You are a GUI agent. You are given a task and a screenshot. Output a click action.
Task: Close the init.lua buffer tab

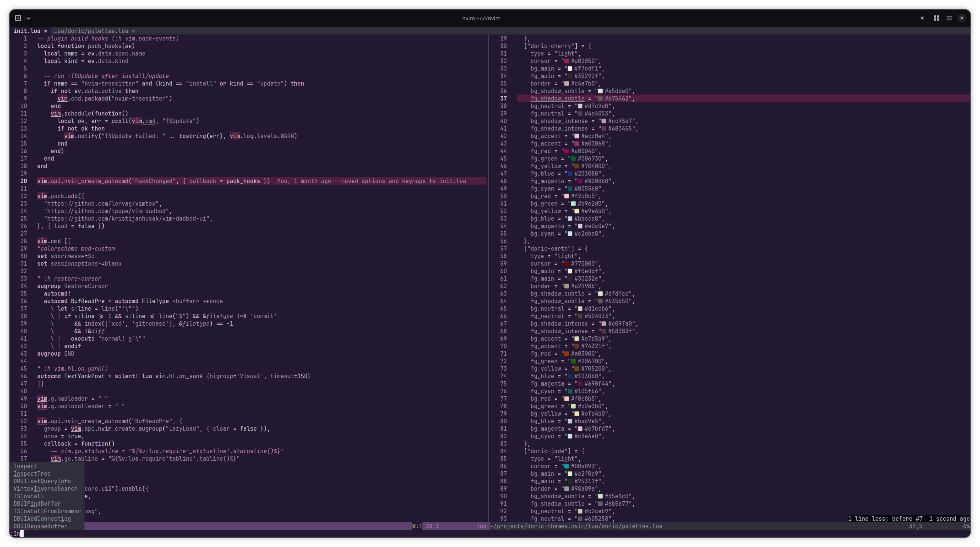click(45, 31)
